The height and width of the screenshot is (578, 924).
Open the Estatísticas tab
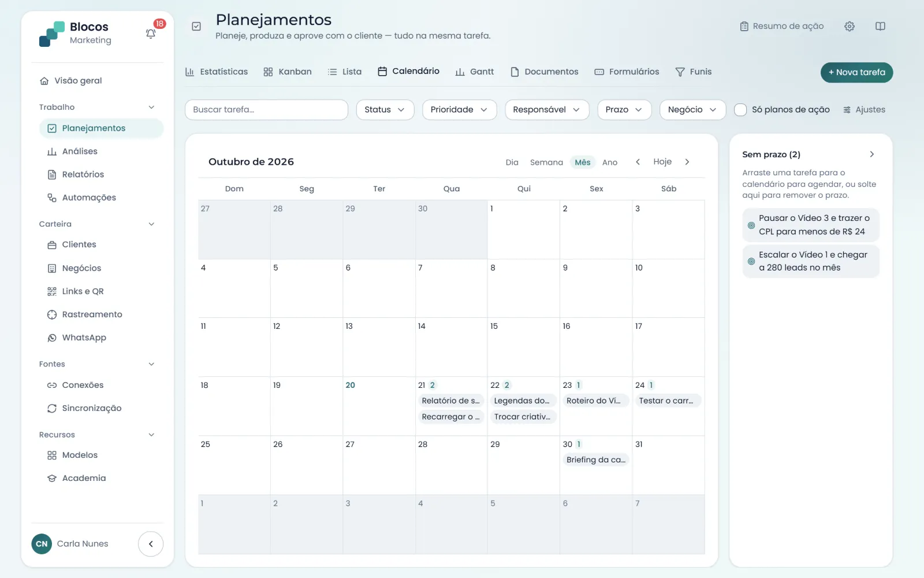pyautogui.click(x=217, y=72)
